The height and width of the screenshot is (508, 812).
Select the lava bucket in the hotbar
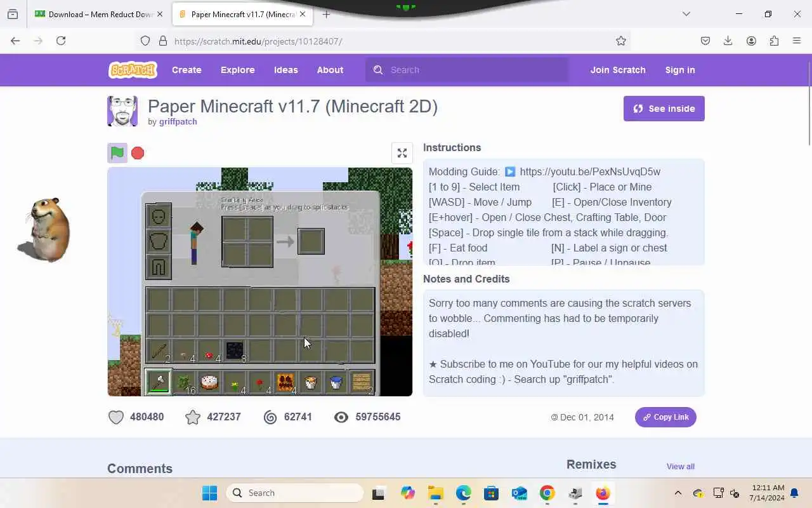(311, 382)
